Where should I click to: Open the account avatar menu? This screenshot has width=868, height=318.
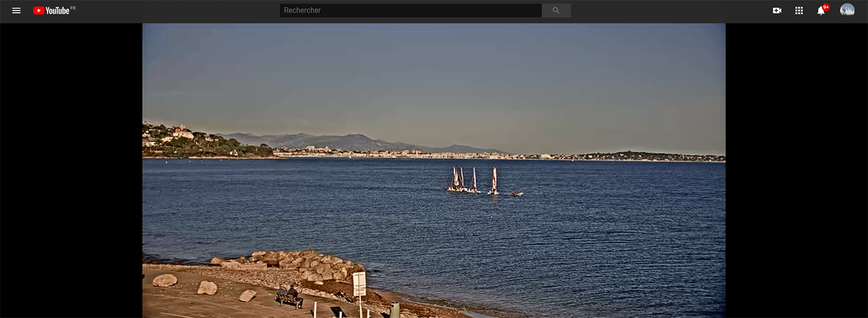(847, 10)
